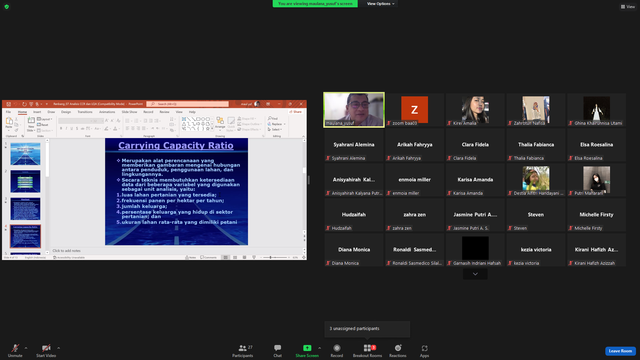Toggle Bold formatting in the ribbon
Viewport: 640px width, 360px height.
tap(61, 129)
